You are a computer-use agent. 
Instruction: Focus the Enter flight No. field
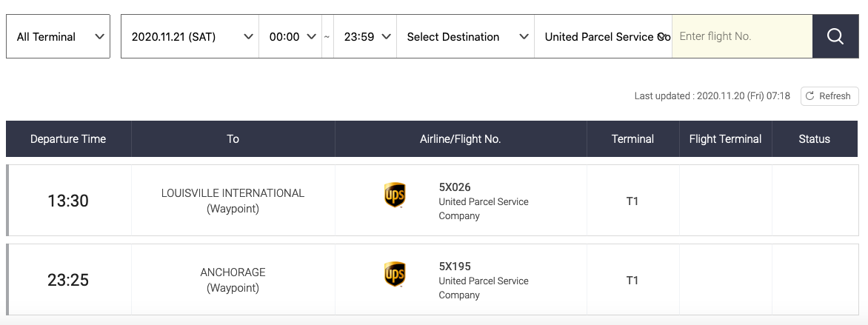(x=741, y=36)
